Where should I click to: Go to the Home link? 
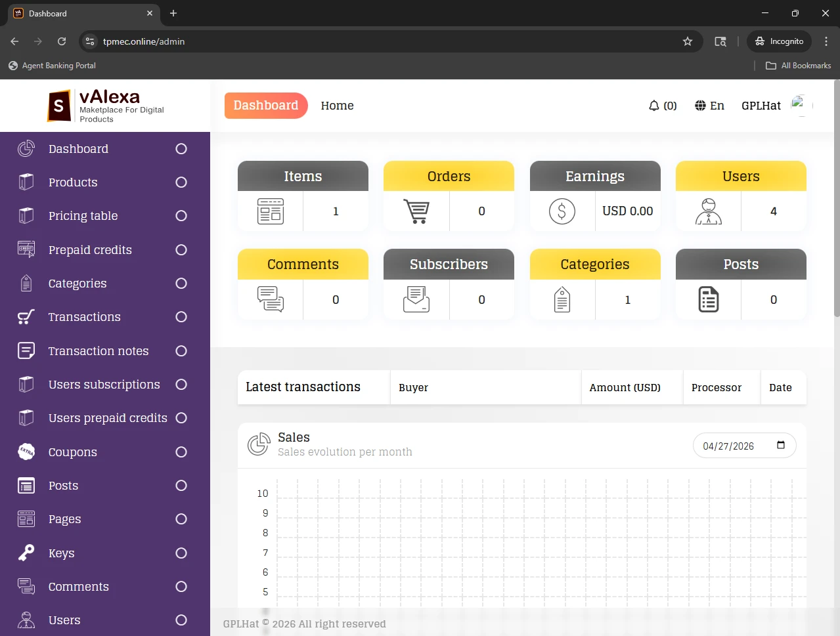pos(337,106)
